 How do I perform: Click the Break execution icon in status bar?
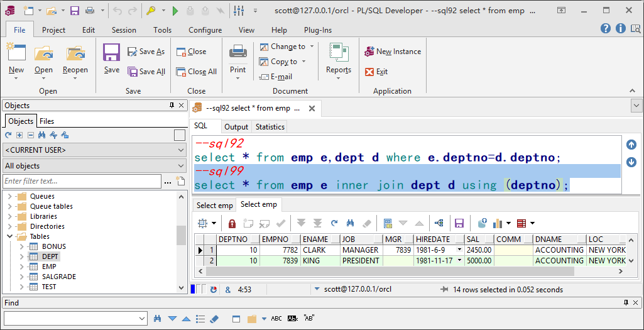213,289
